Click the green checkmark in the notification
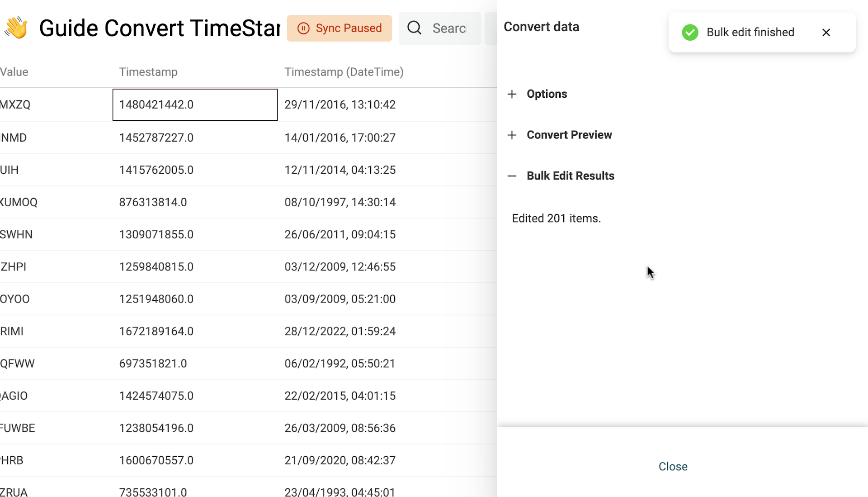Viewport: 868px width, 497px height. point(689,32)
